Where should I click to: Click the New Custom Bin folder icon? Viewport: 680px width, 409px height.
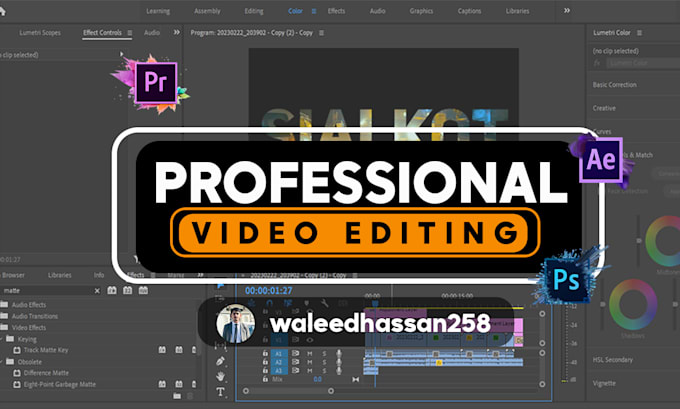pyautogui.click(x=177, y=396)
